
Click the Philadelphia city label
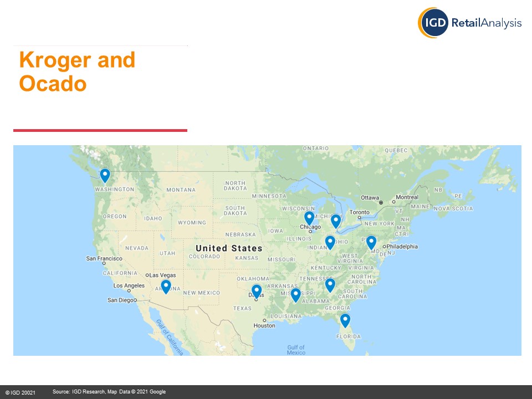click(x=402, y=247)
